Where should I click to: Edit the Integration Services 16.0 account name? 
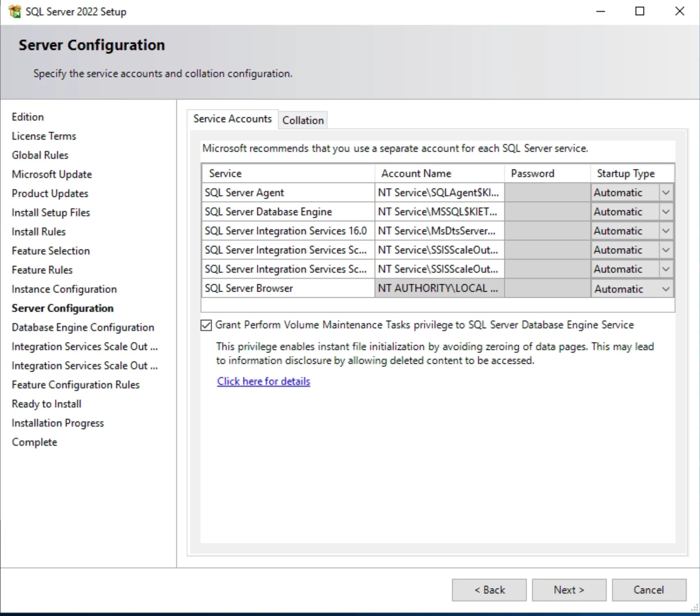(x=439, y=231)
